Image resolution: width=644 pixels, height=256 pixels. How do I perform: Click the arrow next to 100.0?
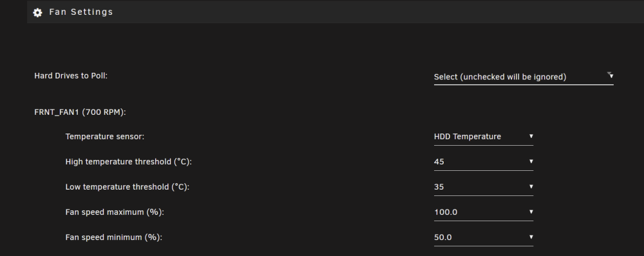[x=531, y=212]
